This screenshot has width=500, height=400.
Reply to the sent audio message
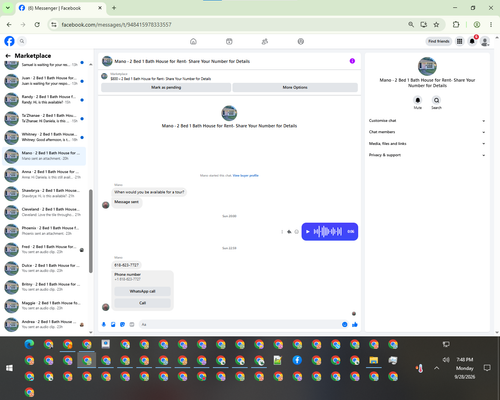[289, 232]
